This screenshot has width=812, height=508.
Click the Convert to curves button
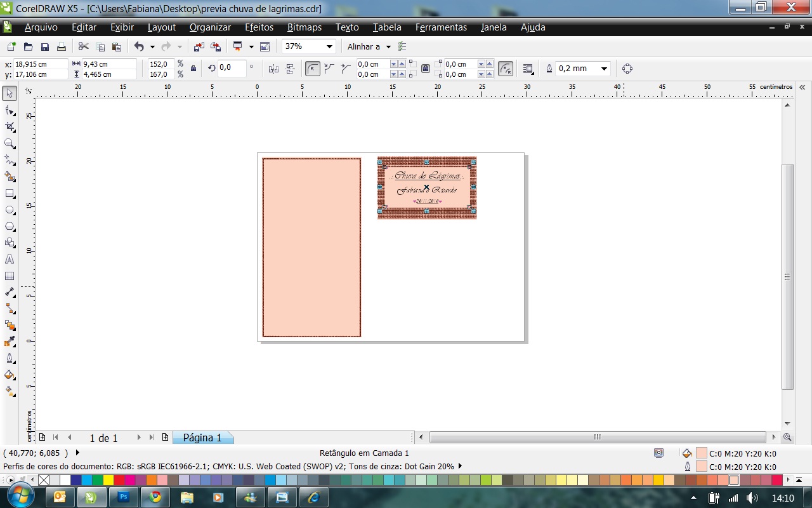click(627, 69)
